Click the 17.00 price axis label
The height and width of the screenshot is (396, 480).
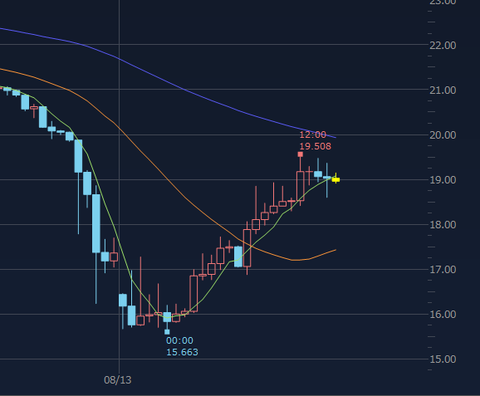click(443, 269)
